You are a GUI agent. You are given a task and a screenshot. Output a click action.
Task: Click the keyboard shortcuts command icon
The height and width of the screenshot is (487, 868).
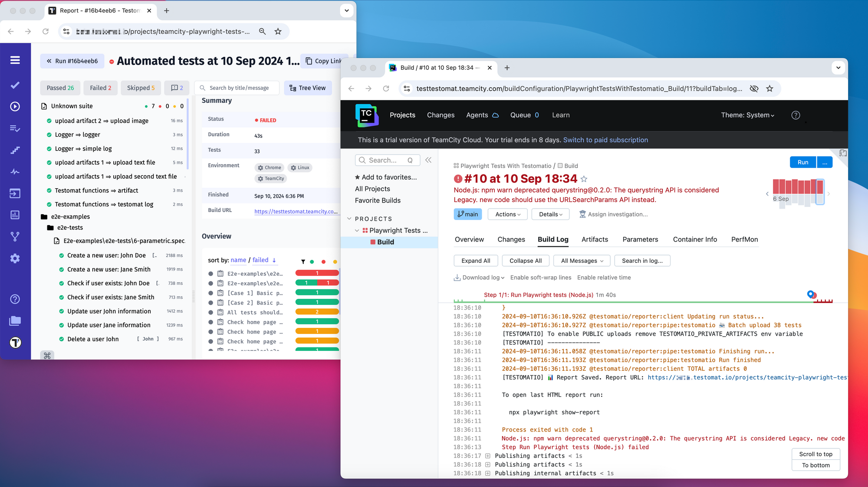tap(47, 356)
